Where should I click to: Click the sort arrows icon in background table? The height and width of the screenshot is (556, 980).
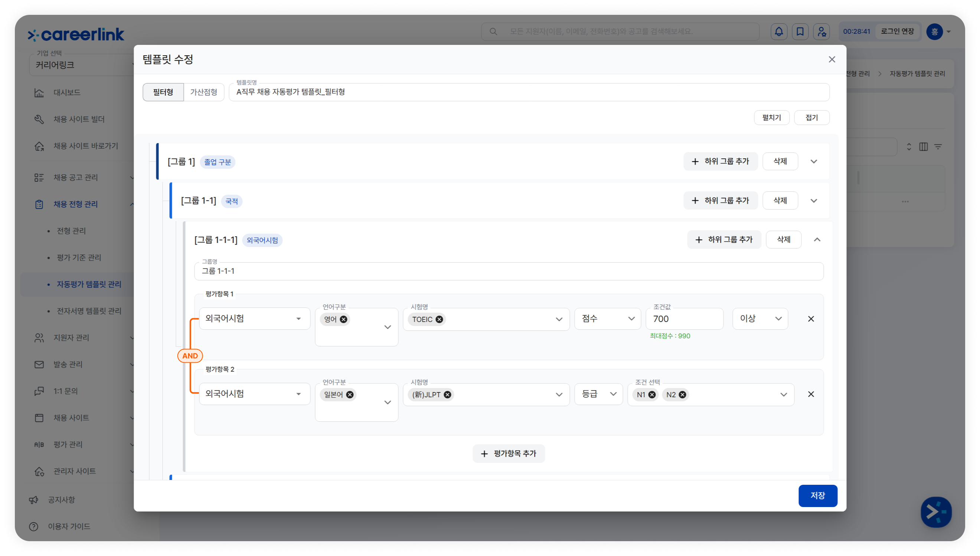pos(909,147)
